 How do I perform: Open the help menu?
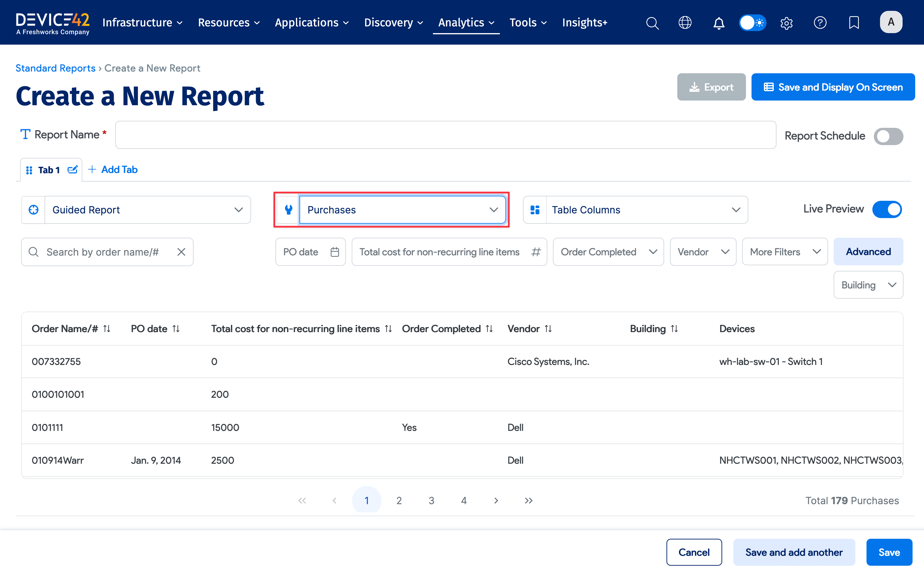coord(820,23)
